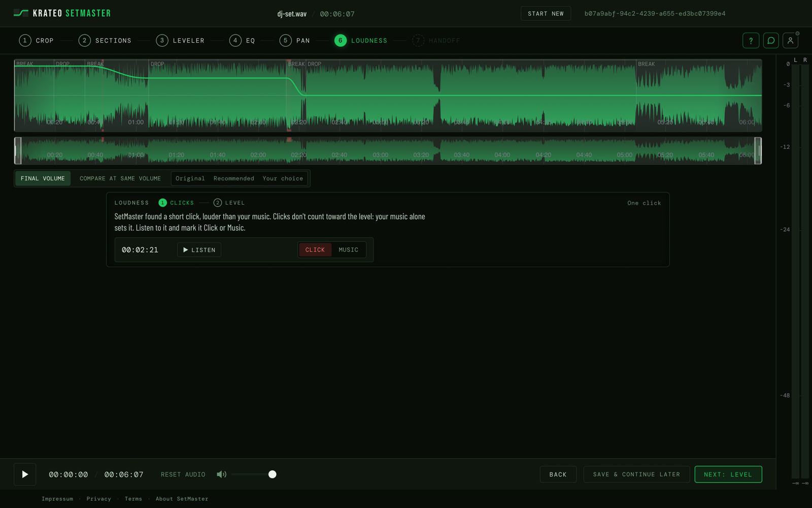Grab the left handle of overview waveform
This screenshot has width=812, height=508.
point(18,150)
